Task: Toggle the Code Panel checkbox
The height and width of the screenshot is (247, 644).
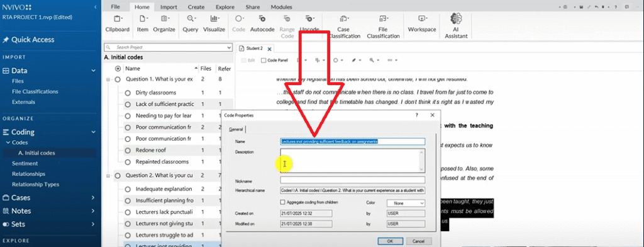Action: click(264, 60)
